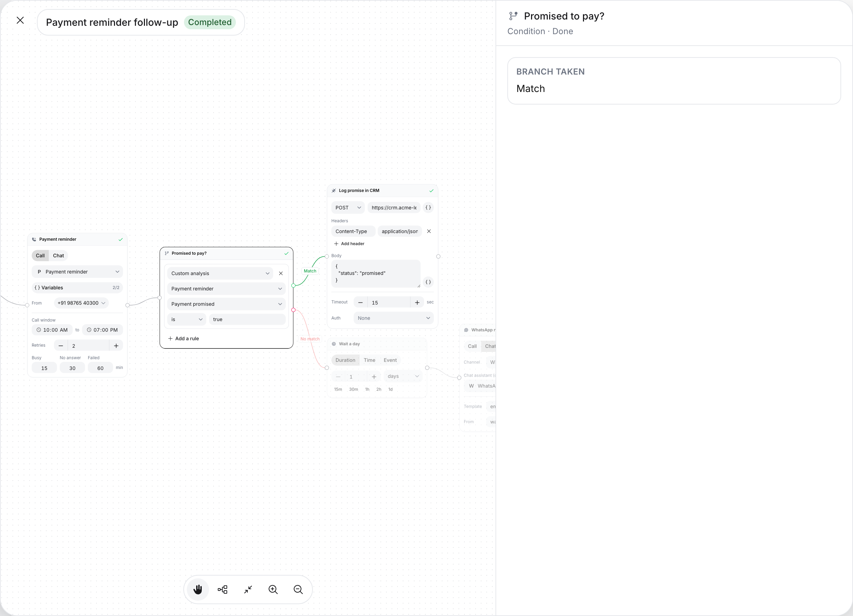The width and height of the screenshot is (853, 616).
Task: Insert variable into the URL field
Action: [x=428, y=208]
